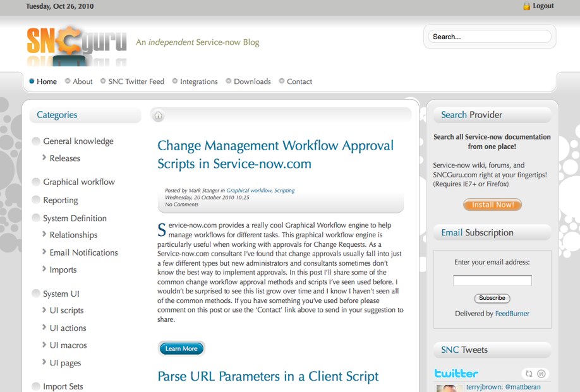
Task: Click the round icon right of Twitter refresh
Action: pos(541,374)
